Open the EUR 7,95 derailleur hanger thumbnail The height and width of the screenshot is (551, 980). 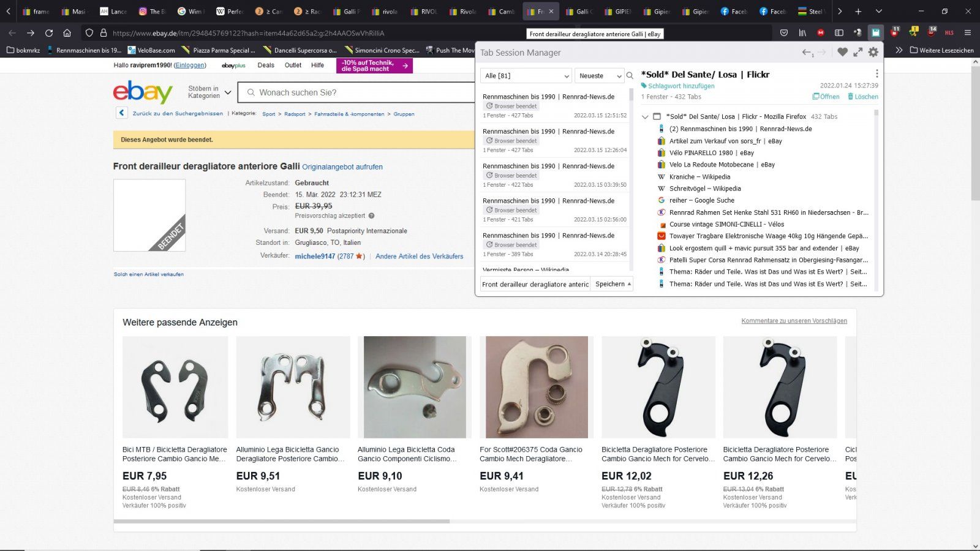click(175, 387)
